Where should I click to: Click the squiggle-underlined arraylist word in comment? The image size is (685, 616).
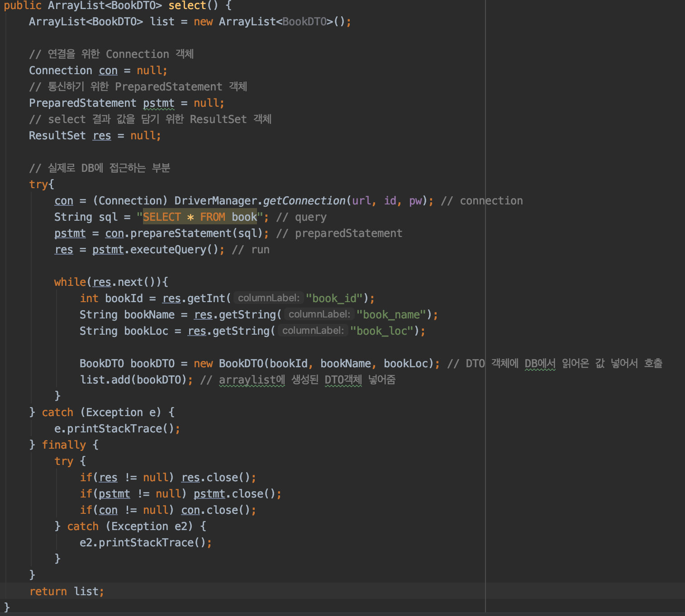click(x=252, y=380)
